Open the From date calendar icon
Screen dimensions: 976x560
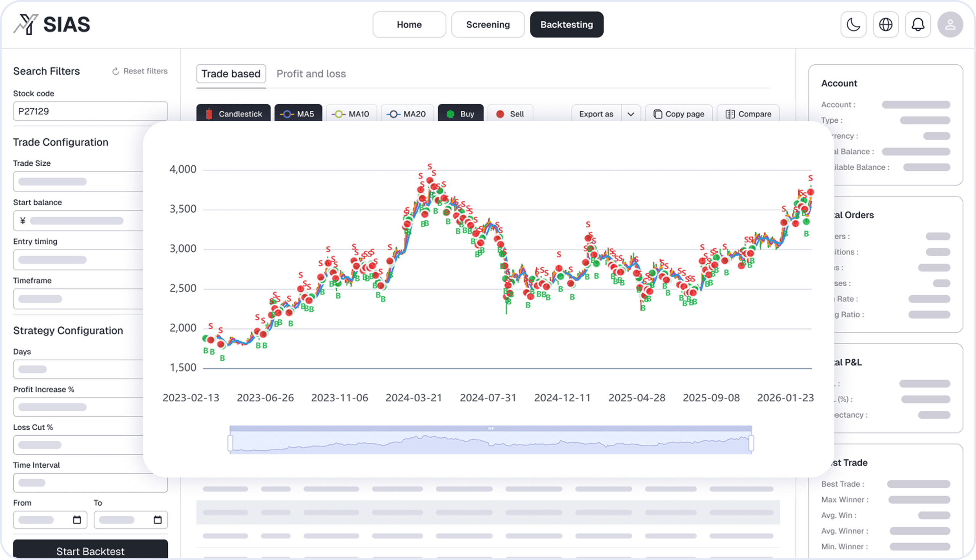click(x=77, y=520)
